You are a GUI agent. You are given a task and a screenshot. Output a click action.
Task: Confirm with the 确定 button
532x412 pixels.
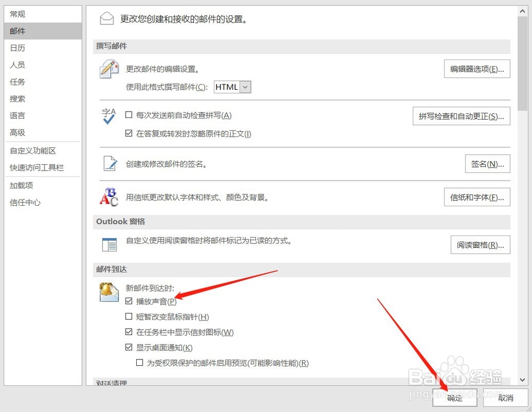(455, 398)
